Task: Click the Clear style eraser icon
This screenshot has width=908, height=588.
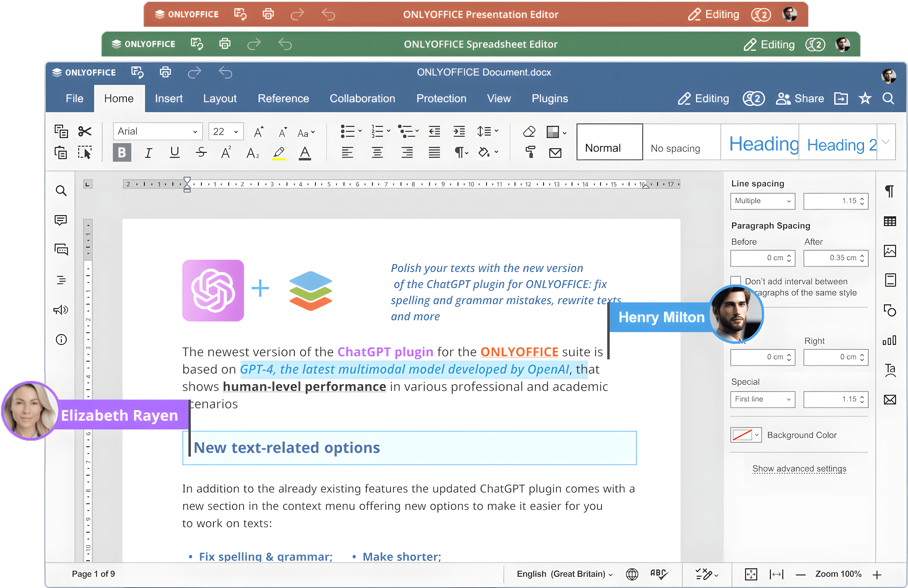Action: click(x=529, y=132)
